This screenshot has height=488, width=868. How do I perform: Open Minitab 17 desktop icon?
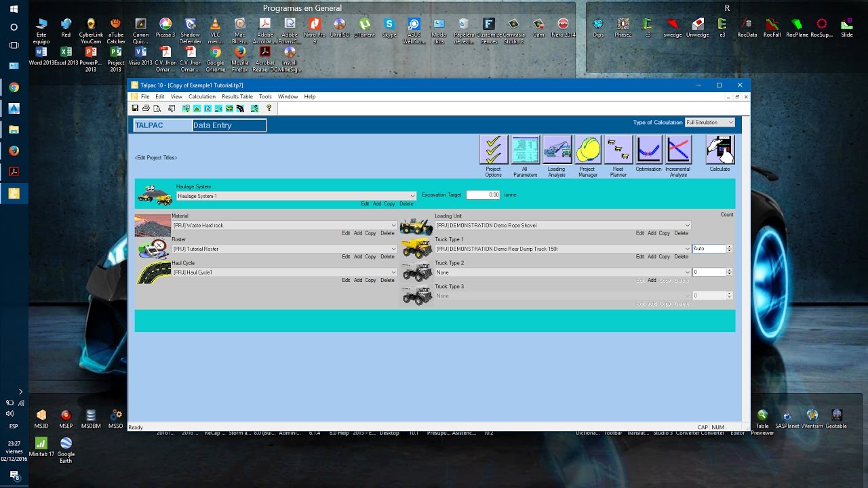[x=41, y=447]
